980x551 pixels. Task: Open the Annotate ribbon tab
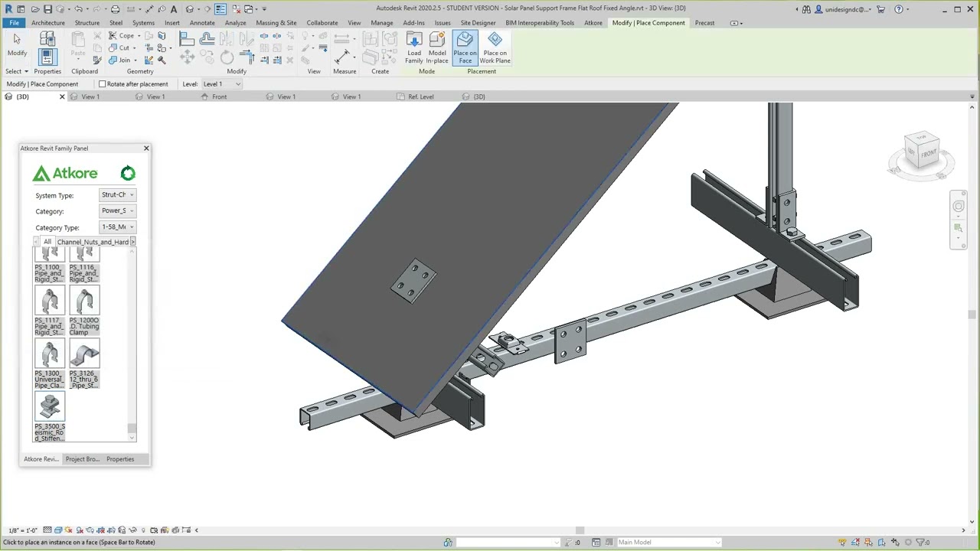(x=202, y=23)
